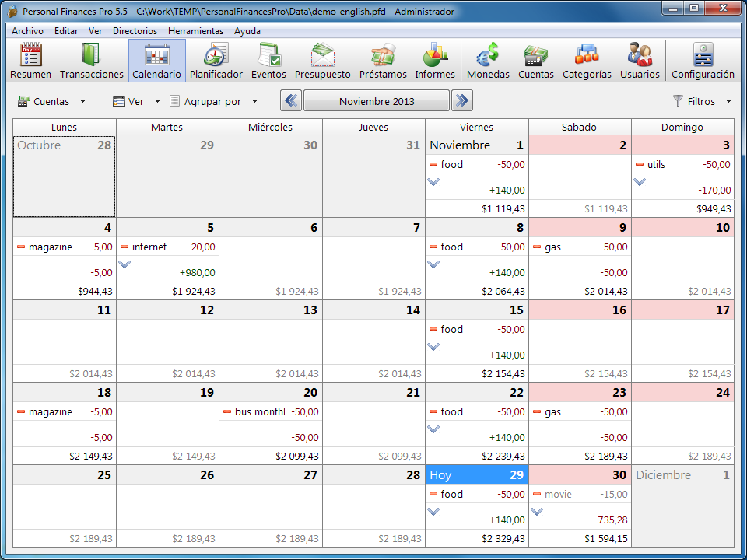Click the Domingo column header
Image resolution: width=747 pixels, height=560 pixels.
[x=682, y=127]
